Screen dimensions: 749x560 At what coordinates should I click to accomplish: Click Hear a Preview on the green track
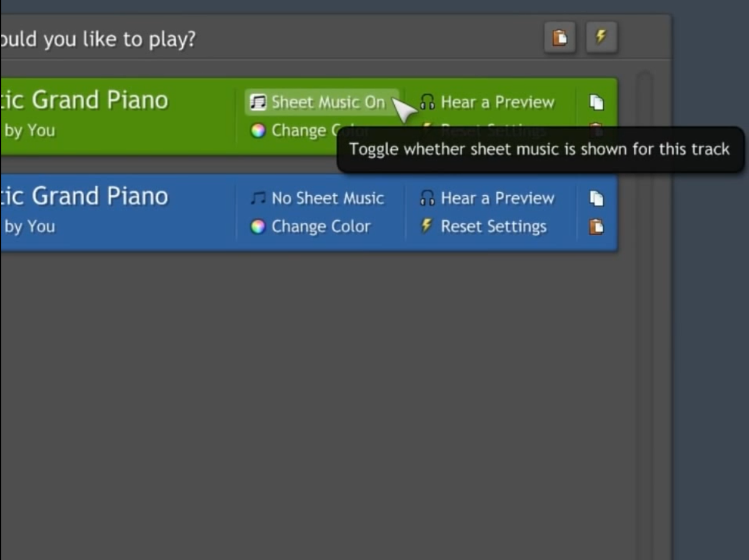(x=496, y=102)
